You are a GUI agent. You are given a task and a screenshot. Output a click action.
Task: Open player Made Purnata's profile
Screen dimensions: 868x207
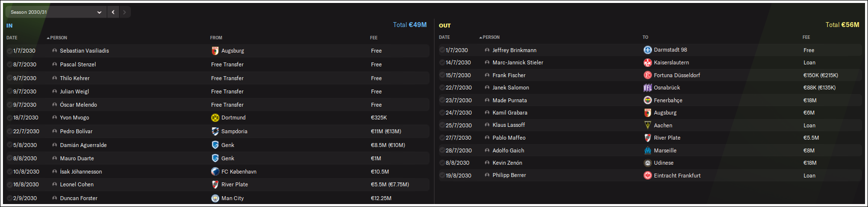(509, 100)
